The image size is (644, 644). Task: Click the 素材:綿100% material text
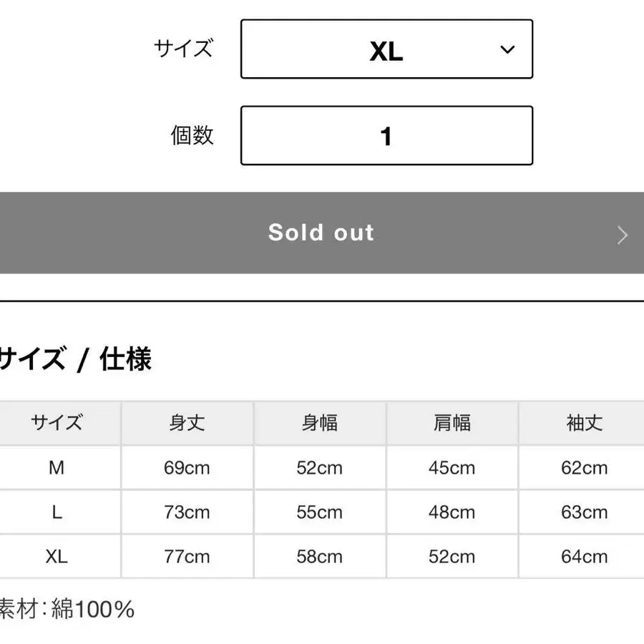tap(67, 610)
